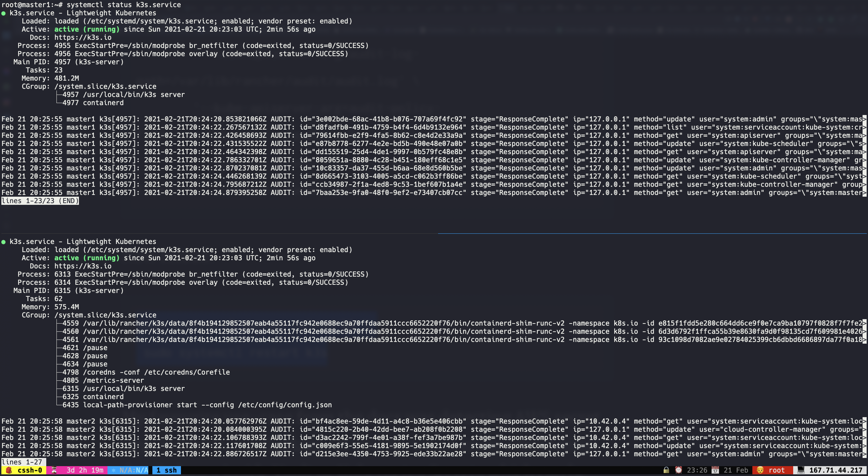Click the laptop icon beside IP address
Viewport: 868px width, 476px height.
click(801, 470)
